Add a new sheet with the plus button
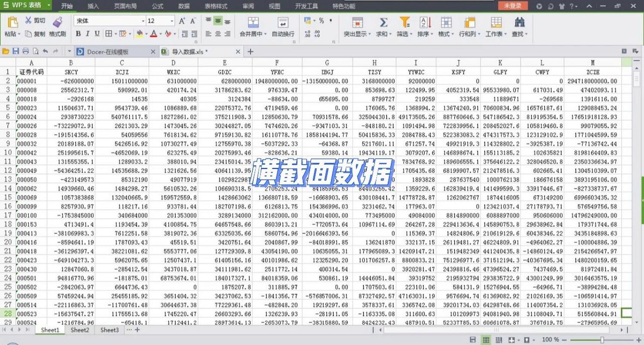 [137, 330]
